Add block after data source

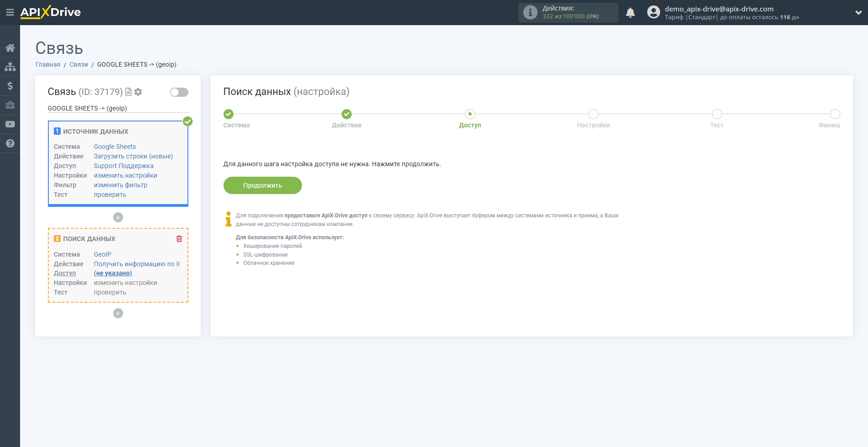tap(118, 217)
